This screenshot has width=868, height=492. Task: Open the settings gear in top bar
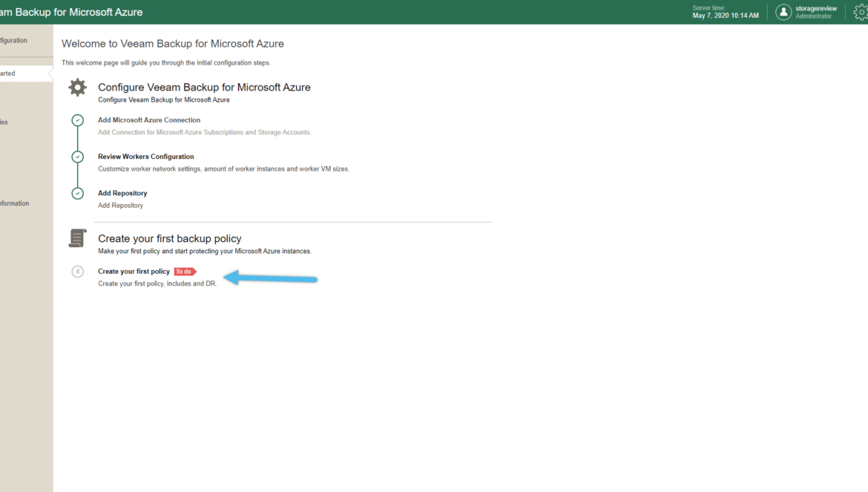pos(861,12)
